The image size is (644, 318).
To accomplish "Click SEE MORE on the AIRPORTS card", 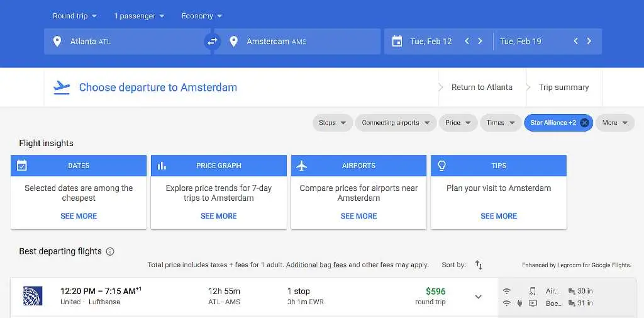I will pos(358,216).
